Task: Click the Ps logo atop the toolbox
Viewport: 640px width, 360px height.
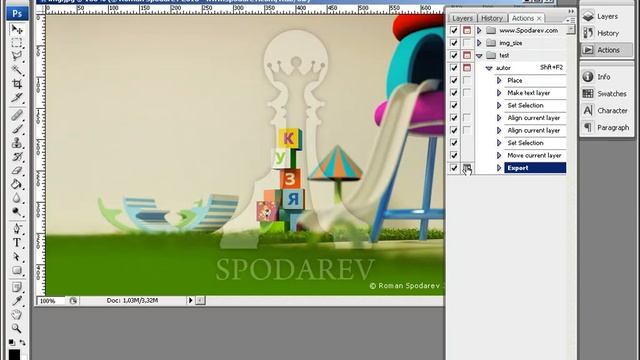Action: pyautogui.click(x=17, y=13)
